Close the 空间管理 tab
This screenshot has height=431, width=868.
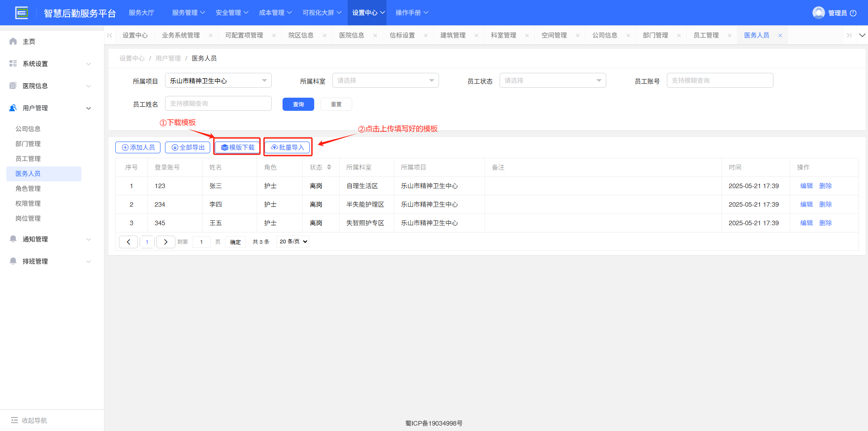tap(578, 35)
